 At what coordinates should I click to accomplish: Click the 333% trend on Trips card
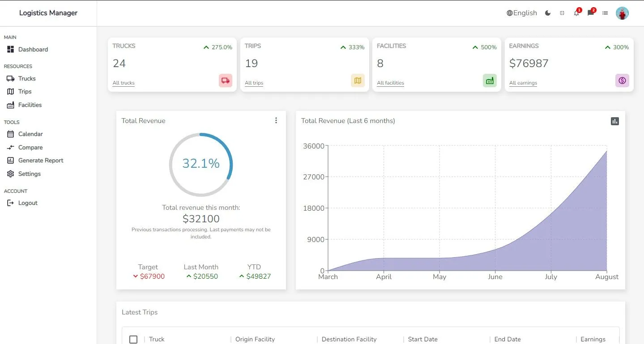353,47
